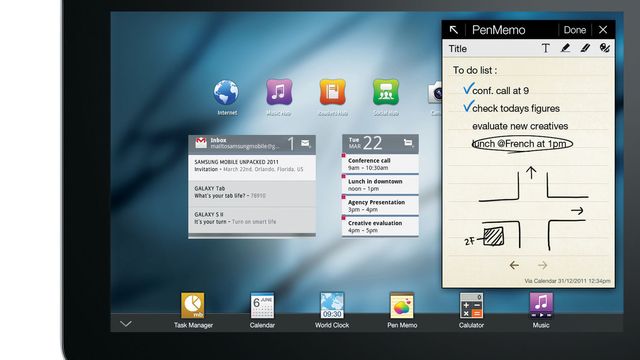Open the Creative evaluation event
The image size is (640, 360).
click(380, 227)
